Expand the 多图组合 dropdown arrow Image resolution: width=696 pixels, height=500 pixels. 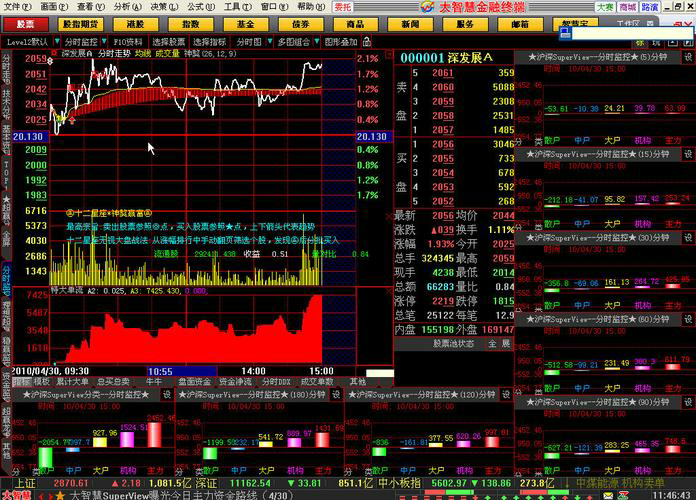click(316, 41)
